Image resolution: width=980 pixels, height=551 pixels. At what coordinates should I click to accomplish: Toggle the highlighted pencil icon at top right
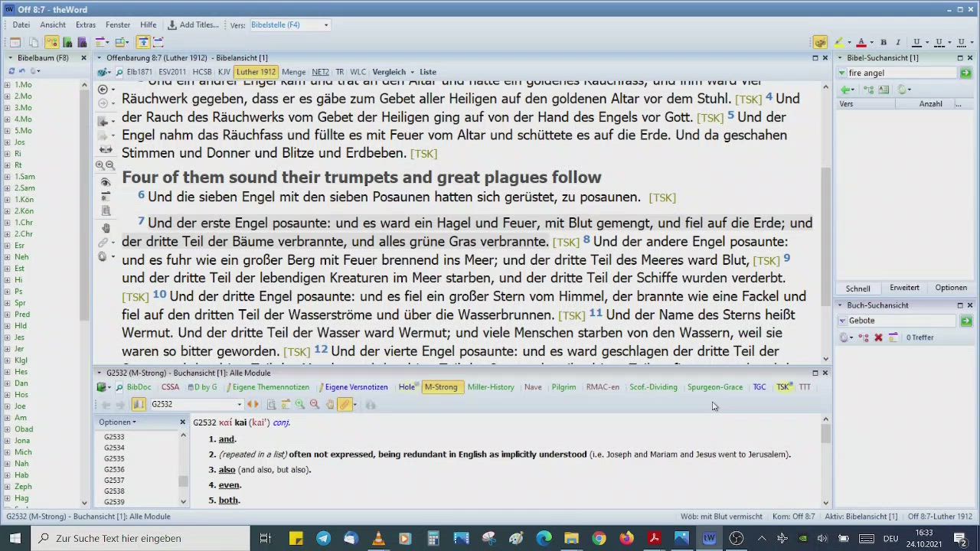[819, 42]
